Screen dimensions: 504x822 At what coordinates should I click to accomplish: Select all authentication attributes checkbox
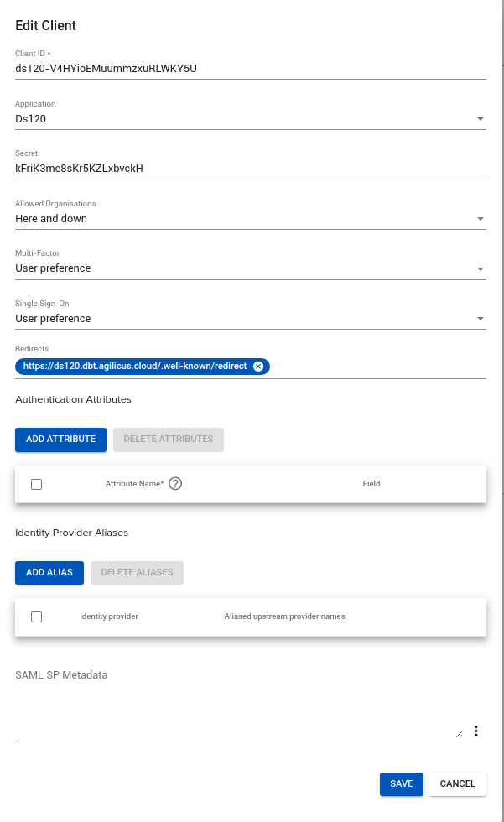(36, 484)
